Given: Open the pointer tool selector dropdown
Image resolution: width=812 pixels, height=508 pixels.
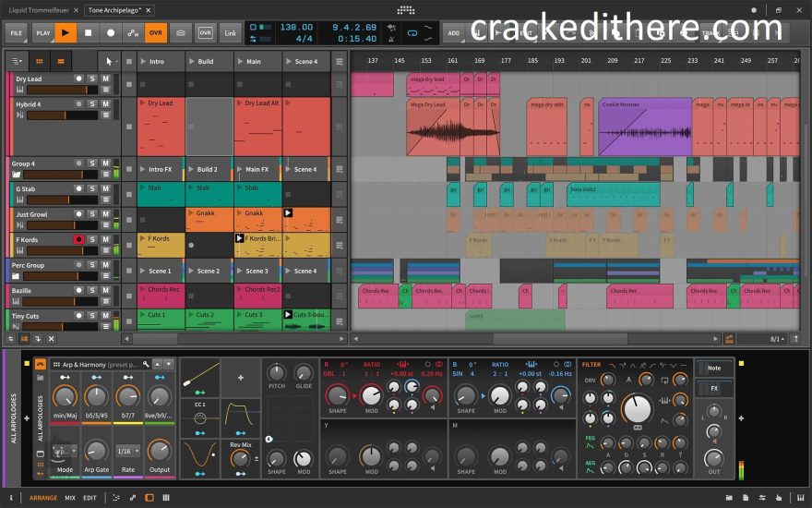Looking at the screenshot, I should [x=110, y=61].
